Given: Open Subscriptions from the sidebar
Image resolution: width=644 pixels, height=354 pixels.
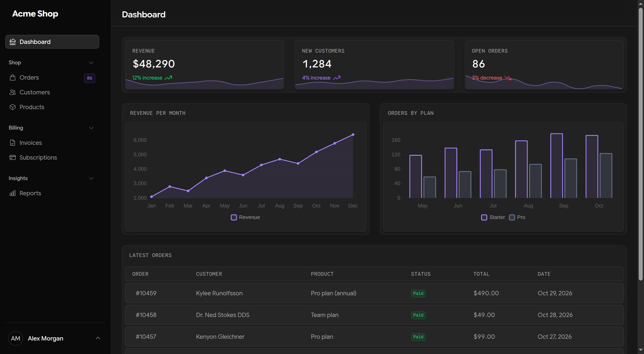Looking at the screenshot, I should pyautogui.click(x=52, y=157).
